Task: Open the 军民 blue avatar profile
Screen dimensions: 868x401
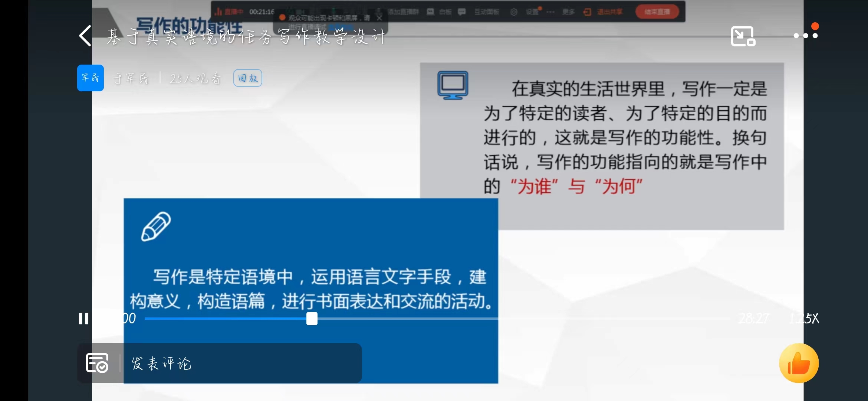Action: (91, 78)
